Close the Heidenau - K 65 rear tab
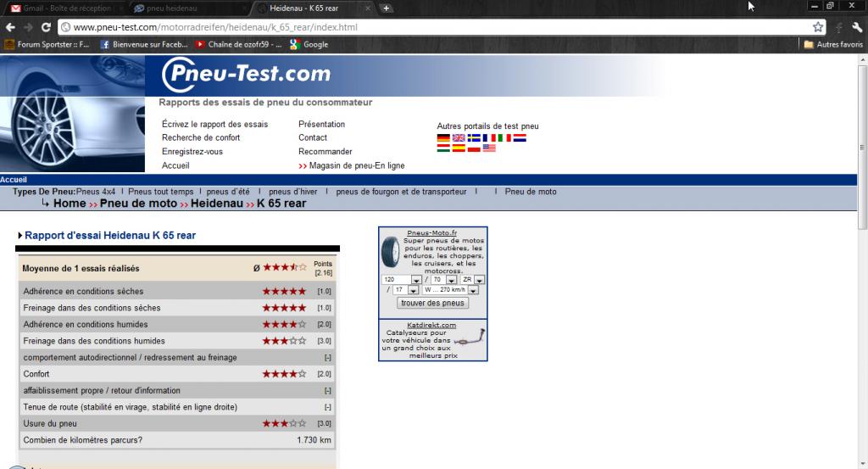 click(368, 8)
